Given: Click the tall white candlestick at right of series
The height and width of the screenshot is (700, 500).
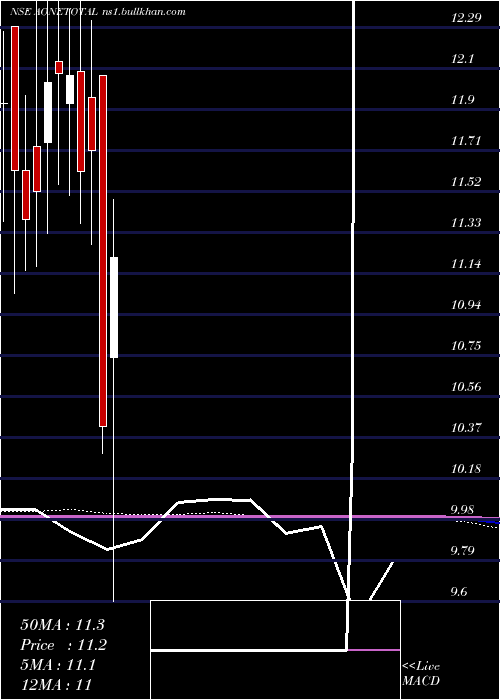Looking at the screenshot, I should [x=114, y=307].
